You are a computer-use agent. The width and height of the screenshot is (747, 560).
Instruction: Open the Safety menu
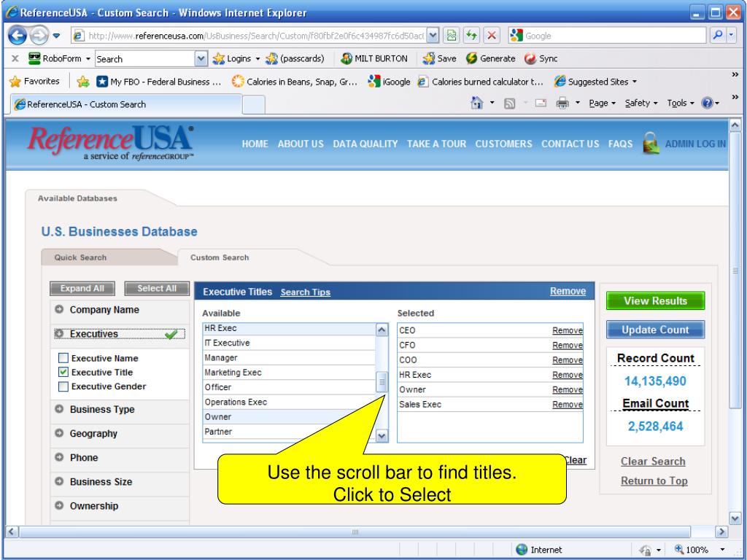coord(641,103)
